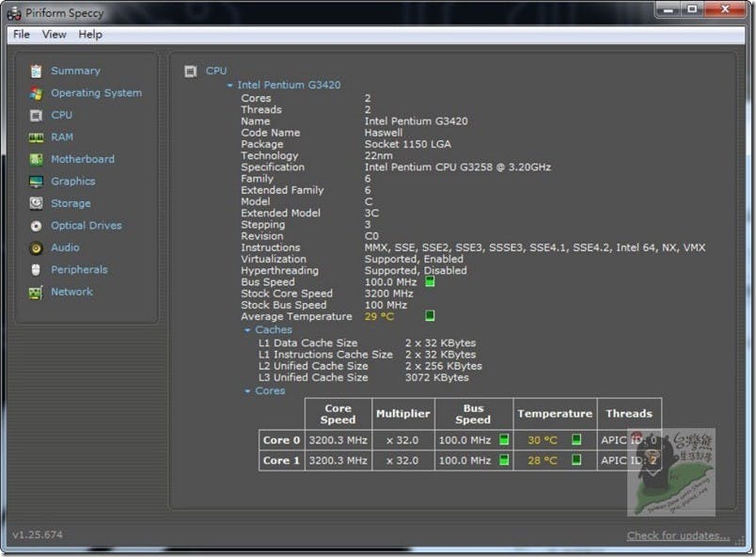Click the Core 0 temperature value 30 °C

point(542,440)
